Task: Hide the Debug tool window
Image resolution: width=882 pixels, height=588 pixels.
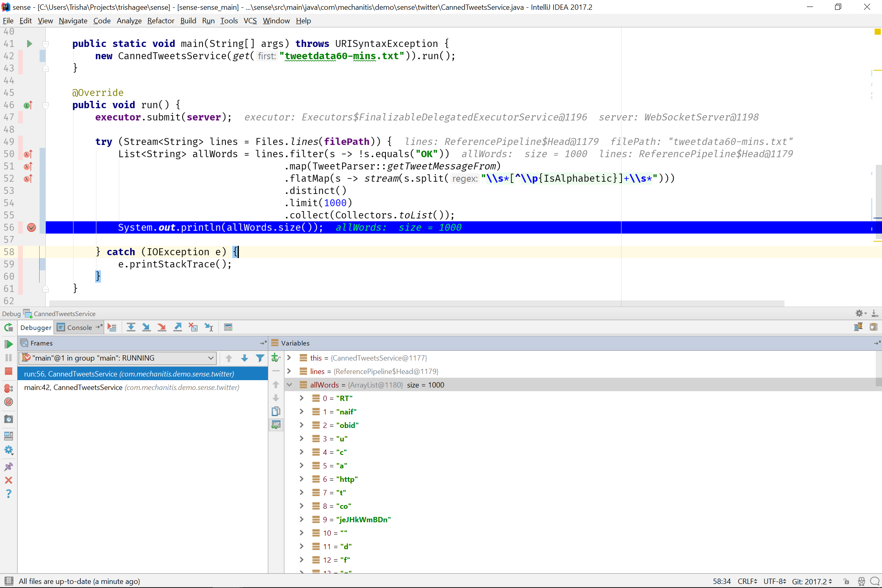Action: (x=875, y=313)
